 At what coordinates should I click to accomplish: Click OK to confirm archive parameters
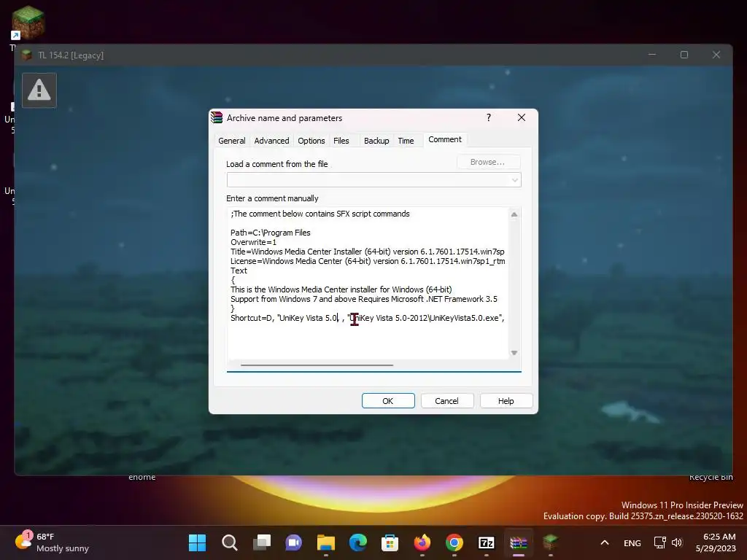(x=388, y=401)
